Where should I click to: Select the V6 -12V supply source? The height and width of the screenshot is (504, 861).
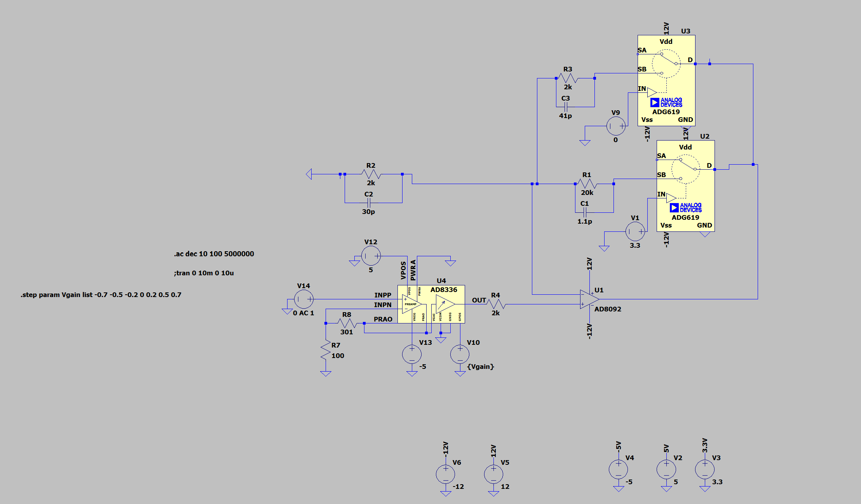[446, 474]
